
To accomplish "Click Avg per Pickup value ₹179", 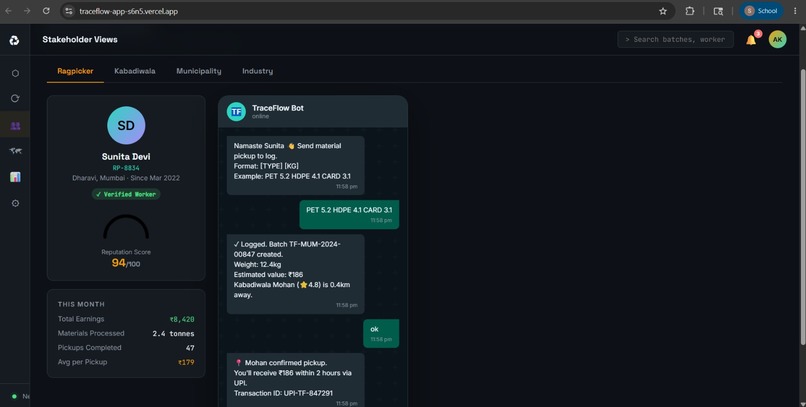I will click(186, 362).
